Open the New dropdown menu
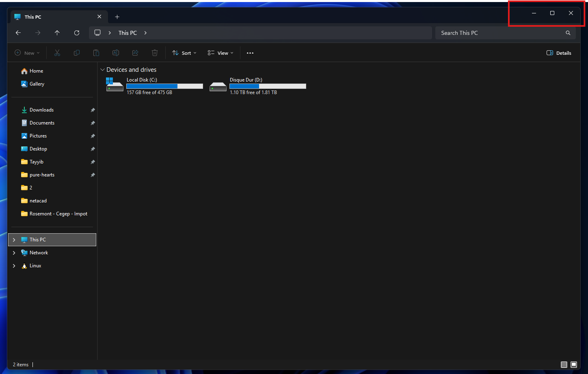 tap(27, 53)
